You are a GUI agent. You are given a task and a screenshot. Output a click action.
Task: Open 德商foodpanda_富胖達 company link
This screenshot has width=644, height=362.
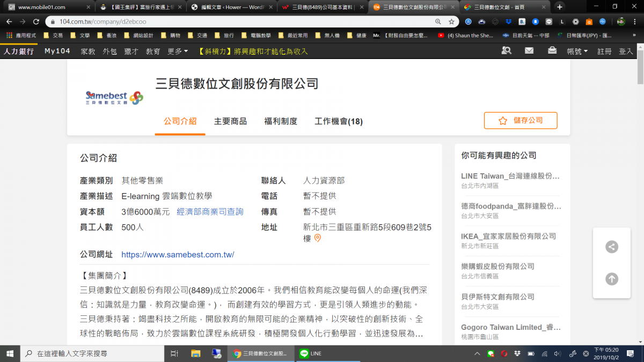point(510,206)
